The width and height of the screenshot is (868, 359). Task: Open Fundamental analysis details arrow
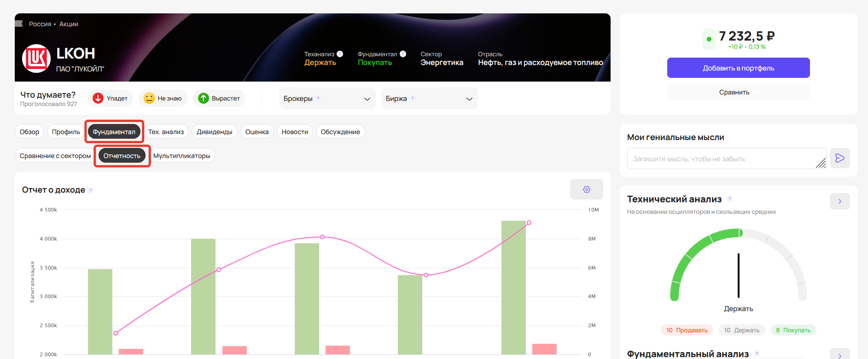click(x=839, y=354)
